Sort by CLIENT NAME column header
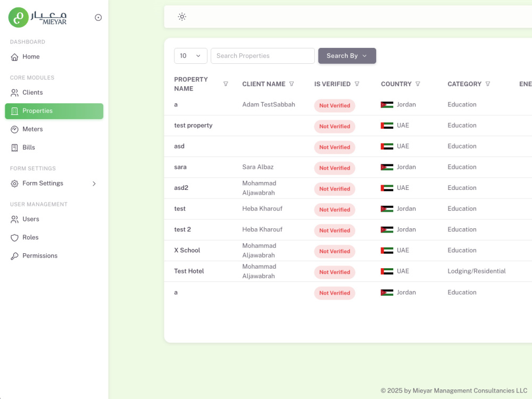 [264, 84]
